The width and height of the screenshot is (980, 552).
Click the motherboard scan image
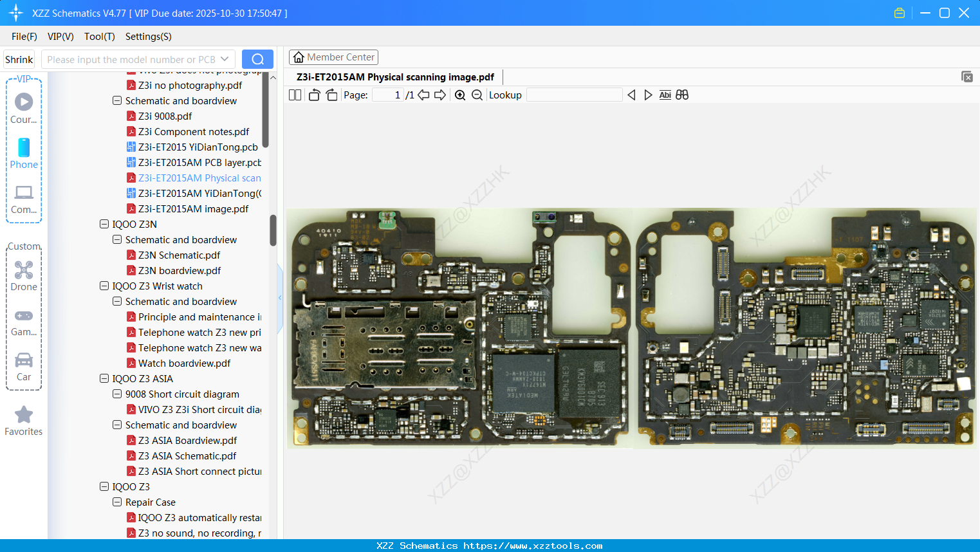tap(631, 327)
